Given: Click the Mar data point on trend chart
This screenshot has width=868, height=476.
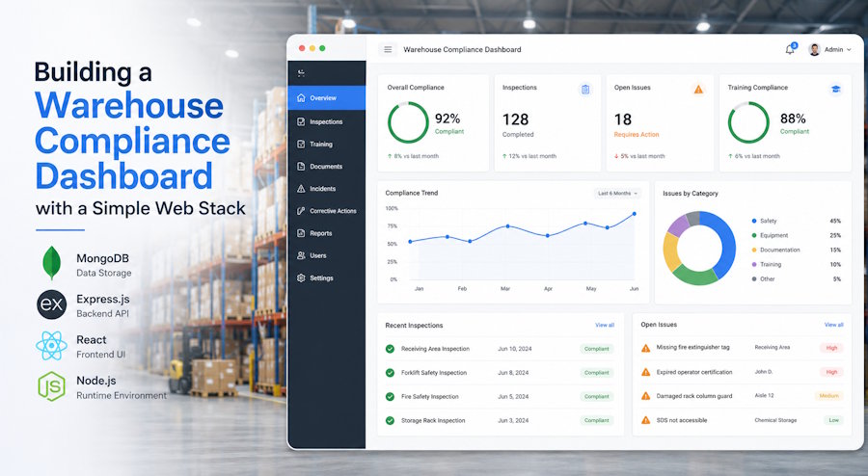Looking at the screenshot, I should click(507, 226).
